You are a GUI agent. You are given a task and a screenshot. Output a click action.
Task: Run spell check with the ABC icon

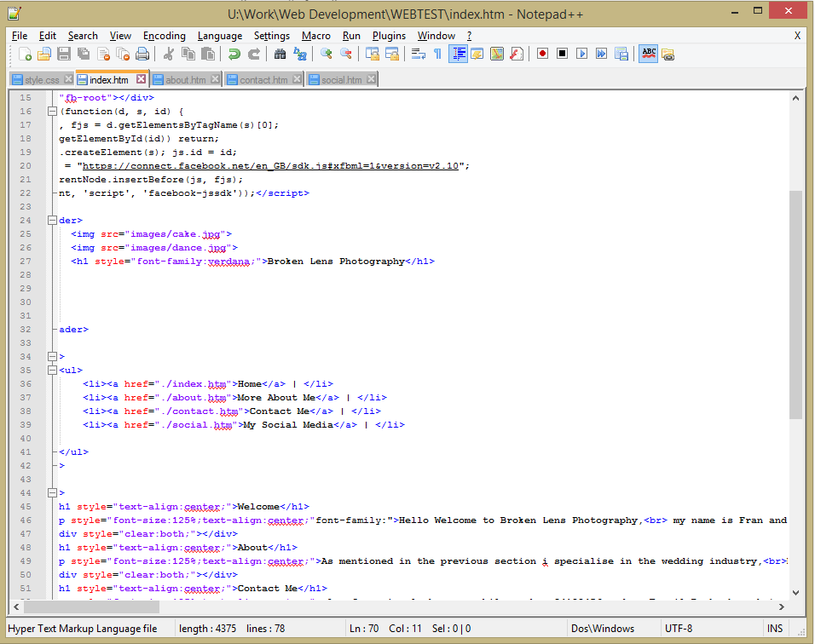pyautogui.click(x=648, y=53)
